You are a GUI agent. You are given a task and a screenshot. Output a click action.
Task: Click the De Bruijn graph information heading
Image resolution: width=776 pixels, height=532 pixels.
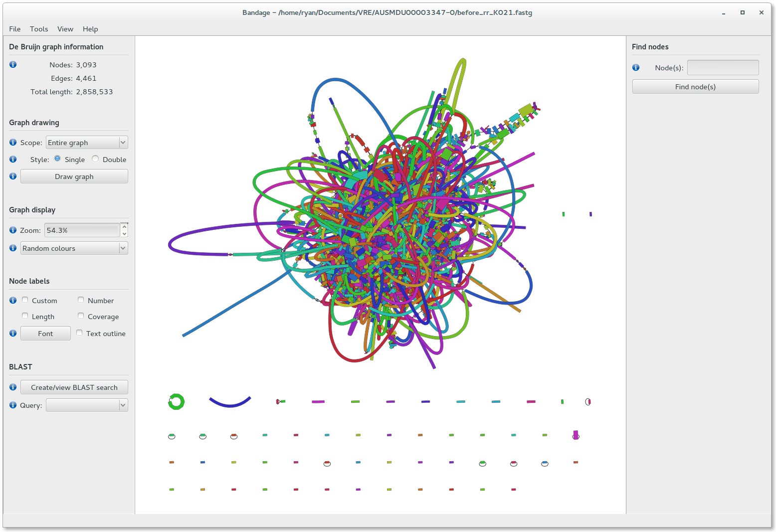[x=56, y=47]
